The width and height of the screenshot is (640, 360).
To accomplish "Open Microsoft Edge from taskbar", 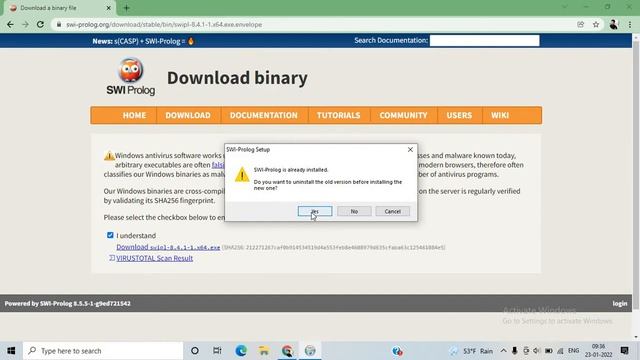I will [x=241, y=351].
